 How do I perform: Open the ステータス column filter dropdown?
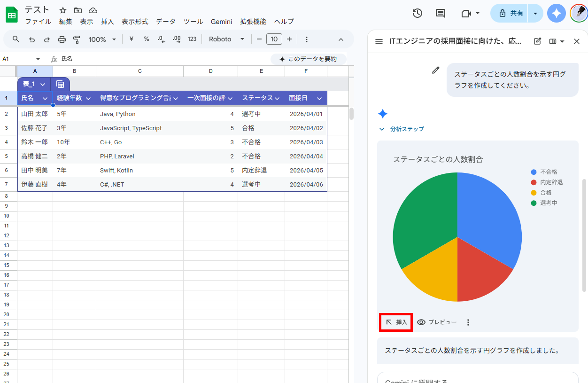(277, 98)
